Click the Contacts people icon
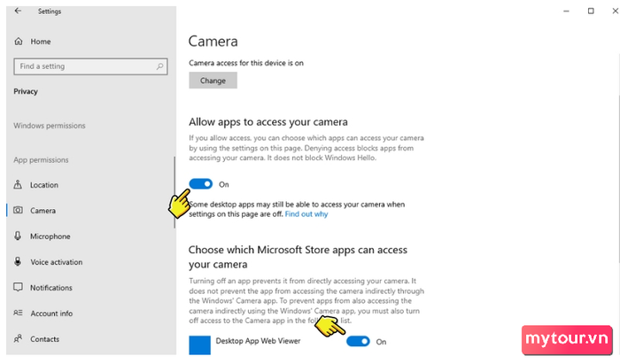The image size is (620, 364). coord(18,338)
